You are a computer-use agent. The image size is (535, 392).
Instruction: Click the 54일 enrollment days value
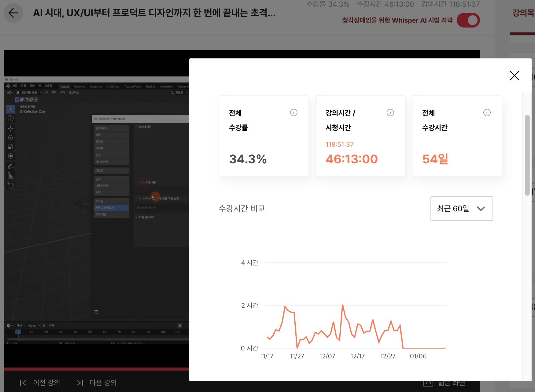435,159
